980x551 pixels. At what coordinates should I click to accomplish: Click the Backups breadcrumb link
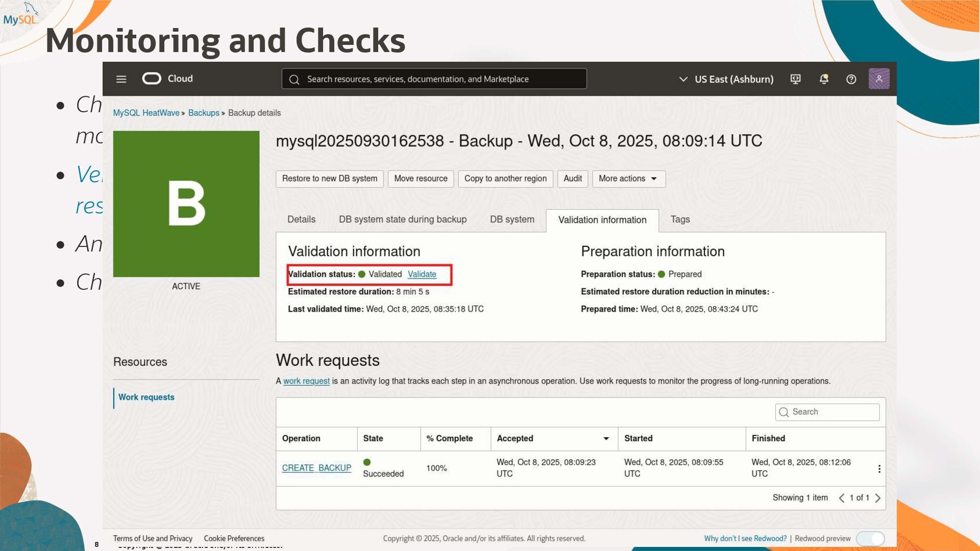pyautogui.click(x=203, y=113)
